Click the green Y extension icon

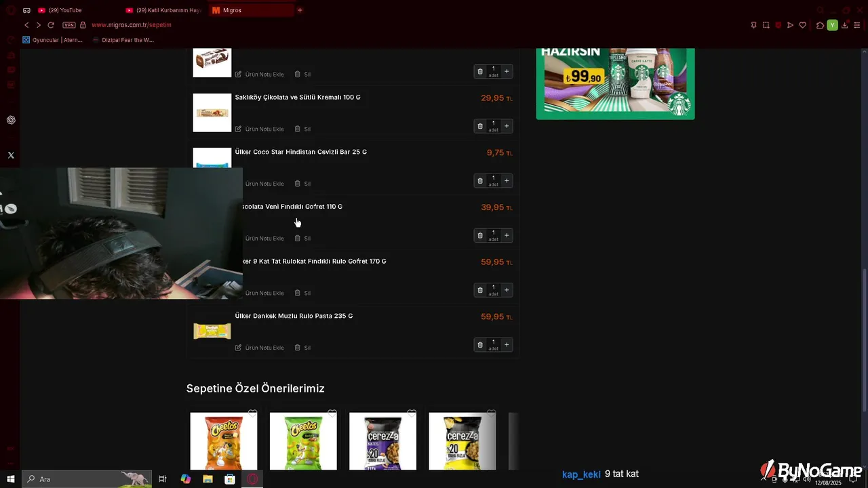832,25
